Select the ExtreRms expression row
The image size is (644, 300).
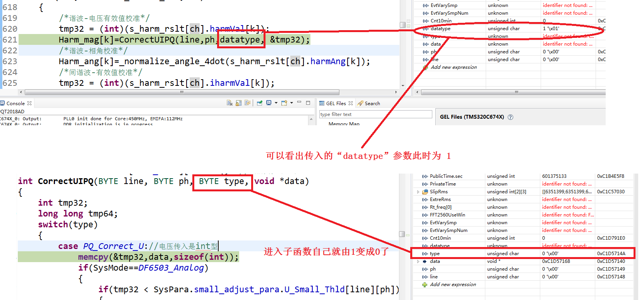pyautogui.click(x=523, y=199)
